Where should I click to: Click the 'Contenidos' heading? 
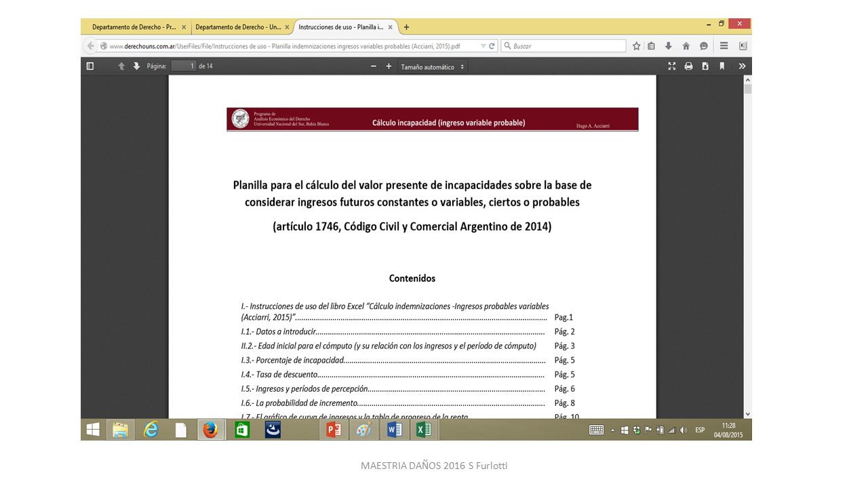(412, 279)
